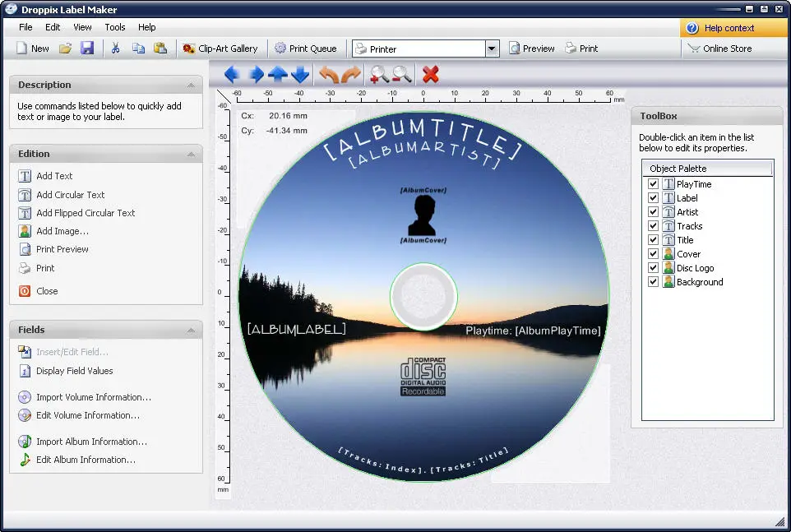Click the Zoom in magnifier icon
This screenshot has width=791, height=532.
379,75
